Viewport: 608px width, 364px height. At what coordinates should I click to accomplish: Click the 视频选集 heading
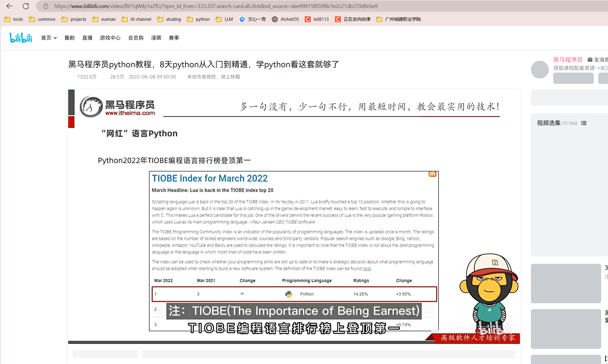(x=549, y=123)
